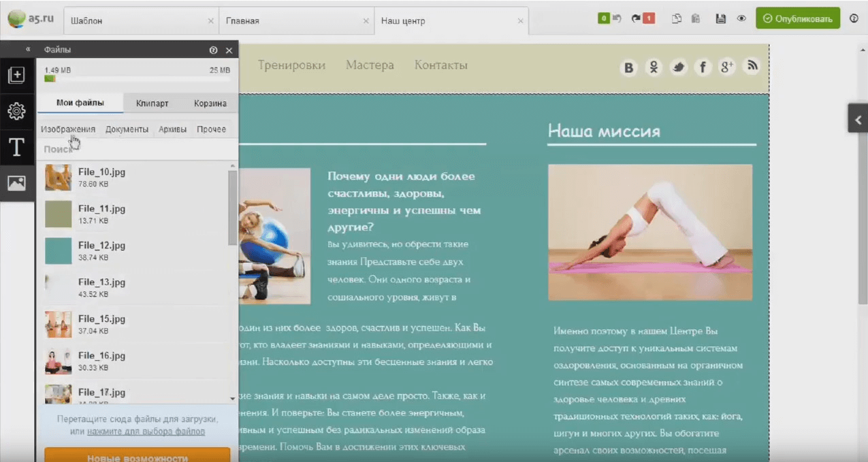Click the file list scroll-down arrow
Viewport: 868px width, 462px height.
233,398
